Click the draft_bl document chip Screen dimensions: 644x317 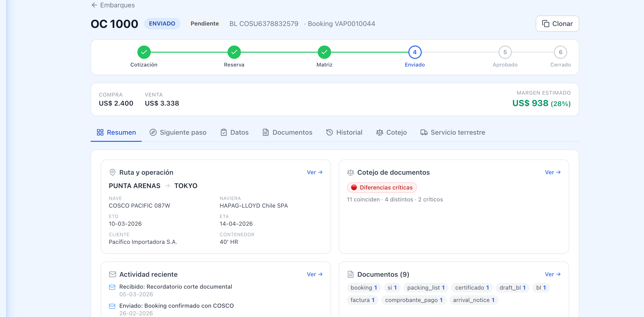(x=512, y=288)
